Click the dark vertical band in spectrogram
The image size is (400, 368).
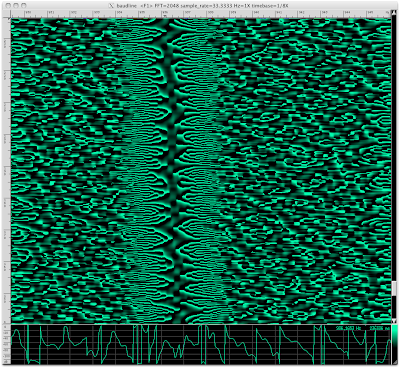click(x=172, y=170)
